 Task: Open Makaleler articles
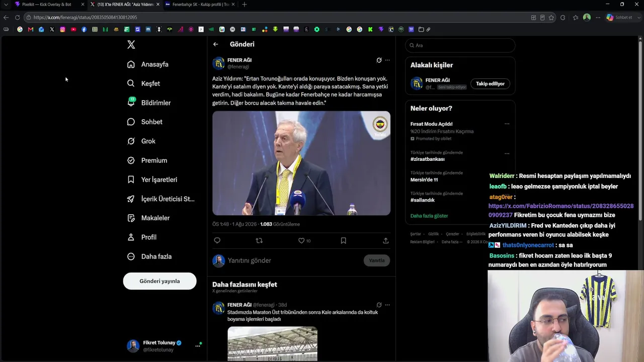click(x=149, y=218)
